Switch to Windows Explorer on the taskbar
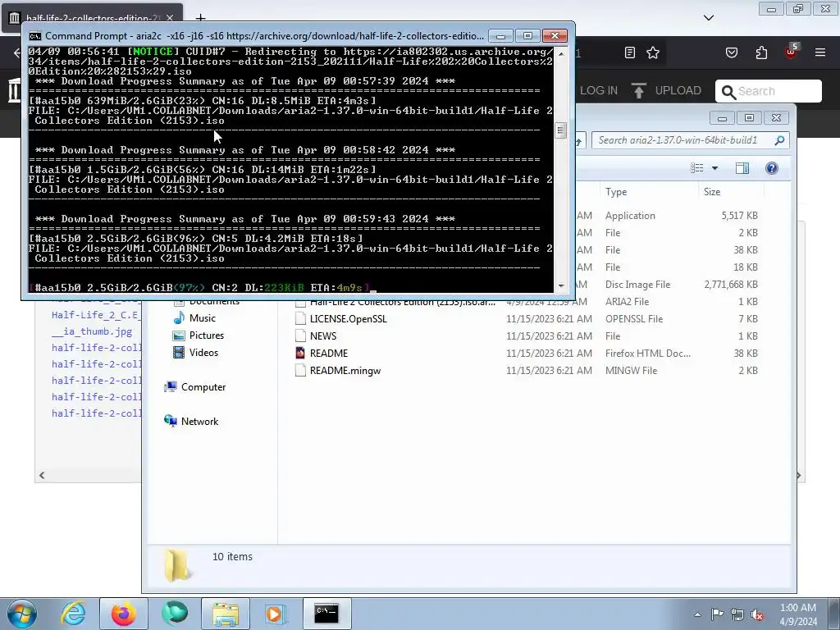Viewport: 840px width, 630px height. (x=226, y=614)
